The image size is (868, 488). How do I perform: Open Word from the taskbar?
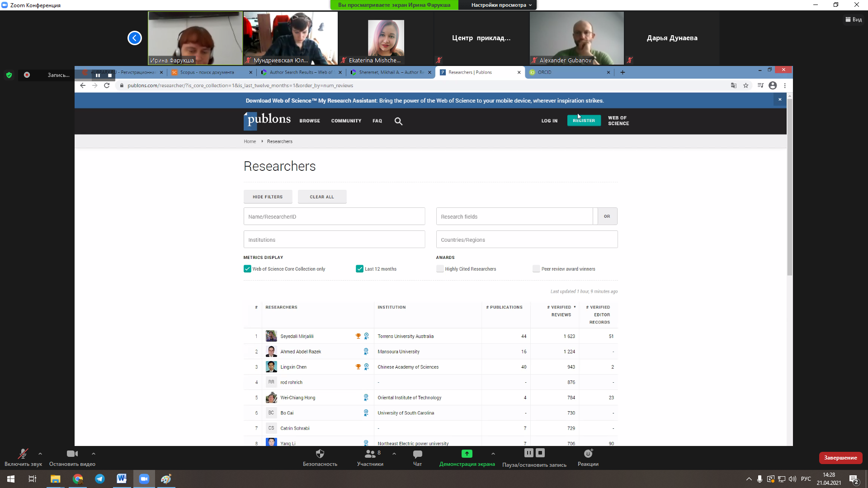[122, 479]
